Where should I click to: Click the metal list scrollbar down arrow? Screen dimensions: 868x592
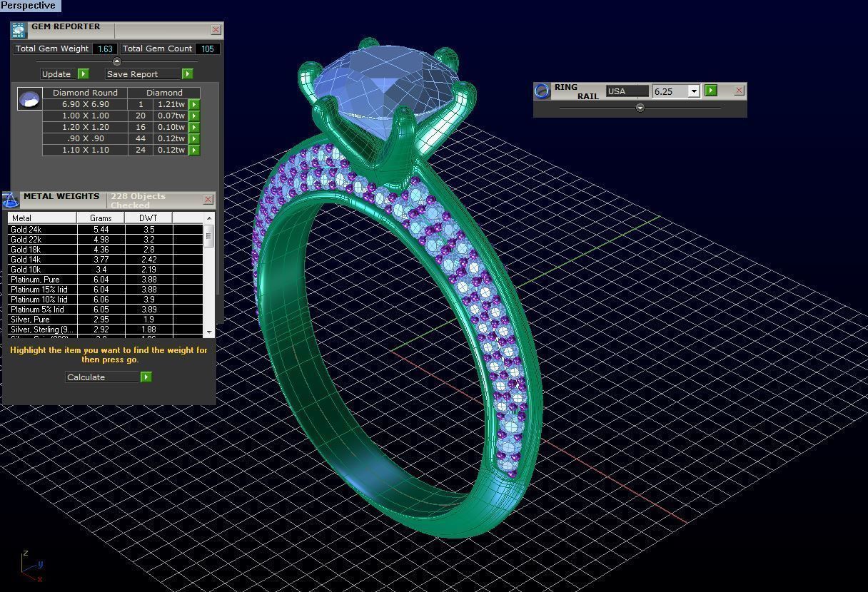209,332
